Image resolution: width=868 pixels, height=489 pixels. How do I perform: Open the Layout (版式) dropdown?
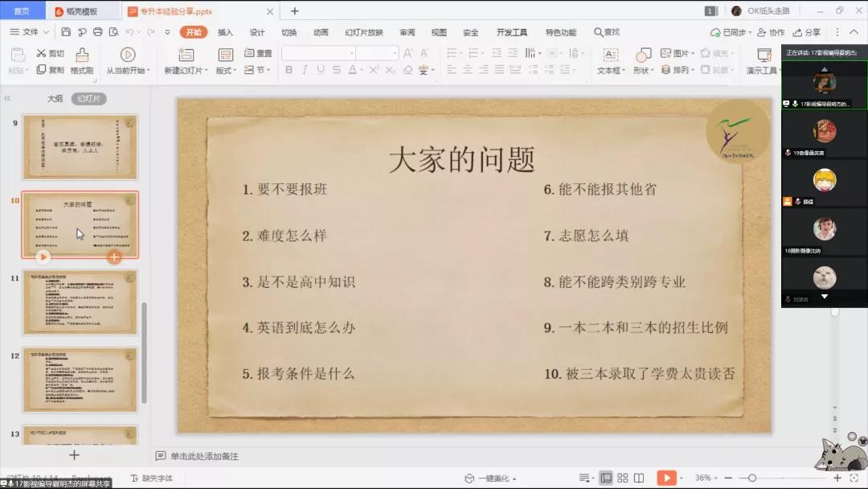point(226,71)
